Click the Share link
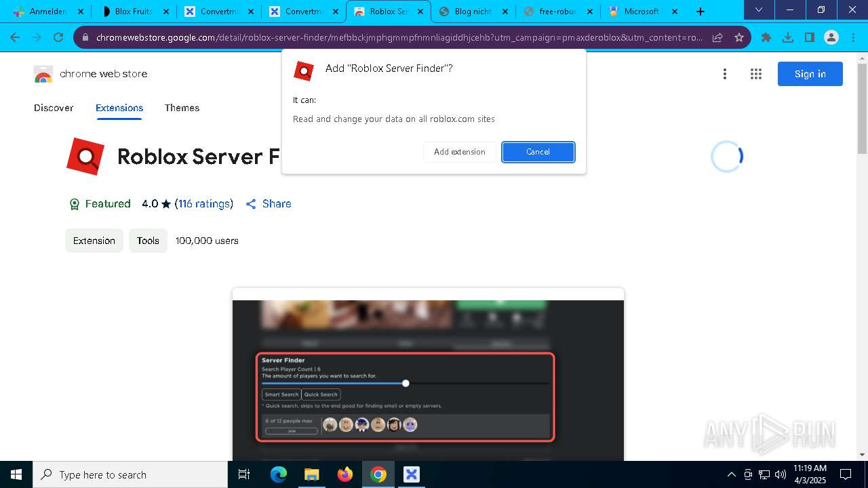868x488 pixels. pyautogui.click(x=269, y=204)
